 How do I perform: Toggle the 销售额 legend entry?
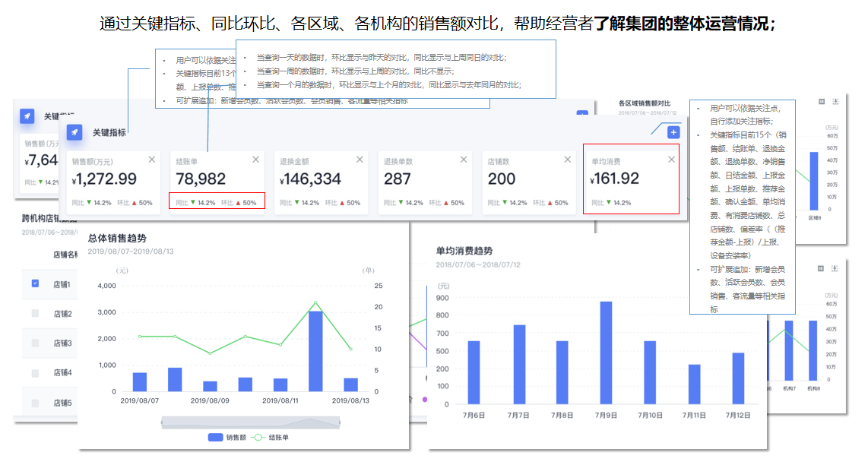coord(227,437)
